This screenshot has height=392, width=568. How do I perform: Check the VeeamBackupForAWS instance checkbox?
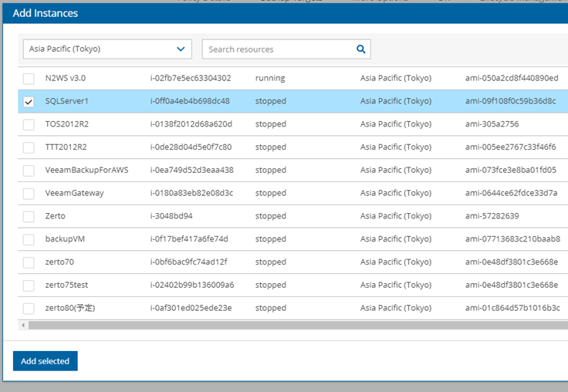click(x=29, y=171)
